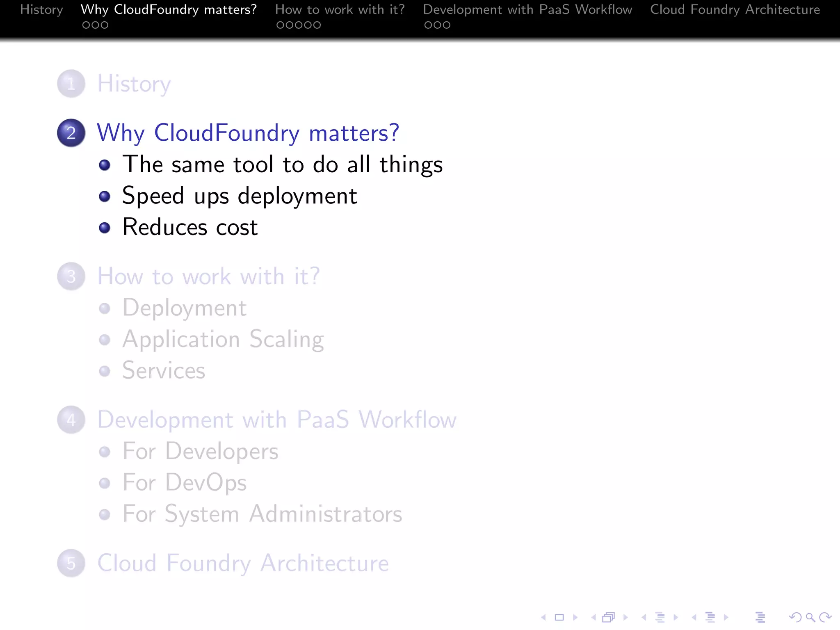The width and height of the screenshot is (840, 630).
Task: Click the go-back circular arrow icon
Action: [795, 617]
